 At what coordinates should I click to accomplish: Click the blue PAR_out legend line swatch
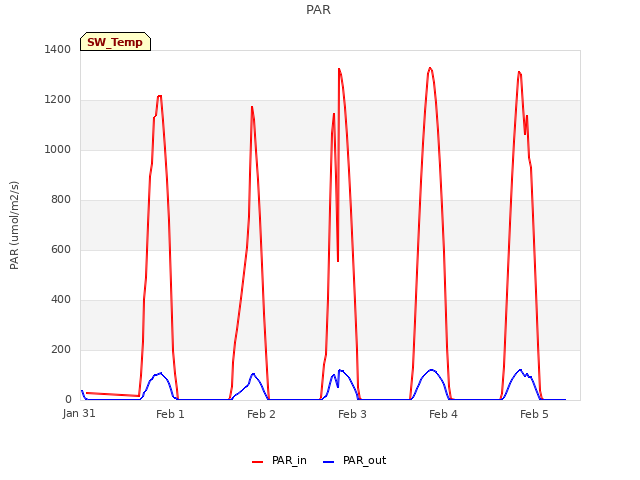(x=329, y=462)
